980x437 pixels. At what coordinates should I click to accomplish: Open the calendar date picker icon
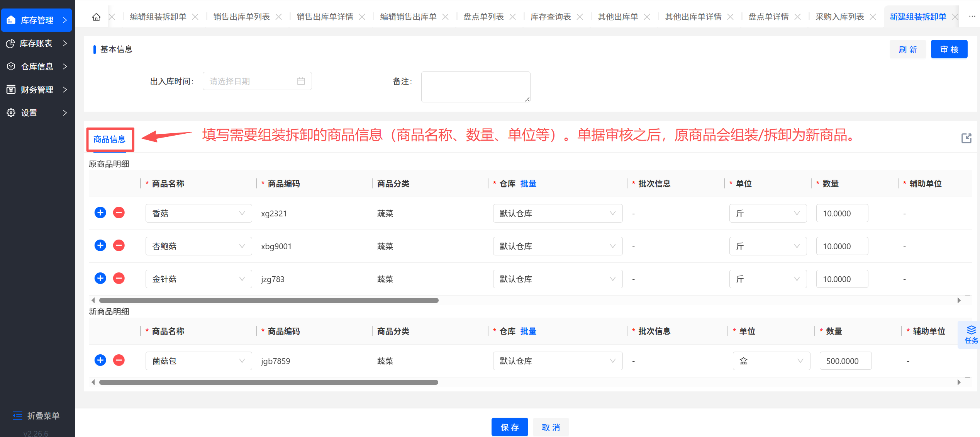coord(301,81)
